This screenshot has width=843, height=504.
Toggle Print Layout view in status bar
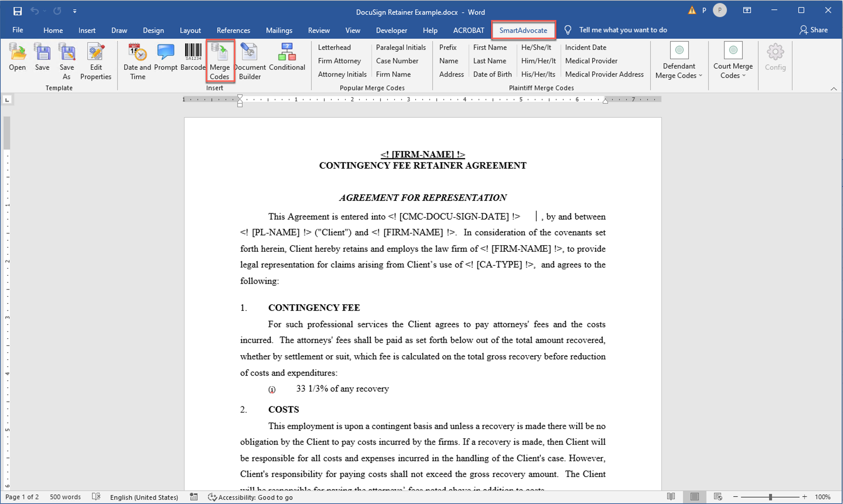click(x=694, y=496)
